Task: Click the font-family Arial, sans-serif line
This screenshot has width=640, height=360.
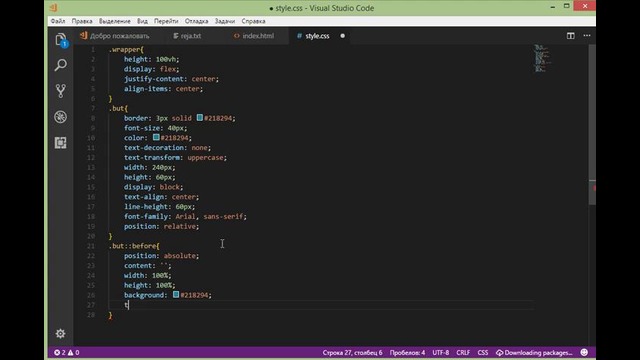Action: pos(185,216)
